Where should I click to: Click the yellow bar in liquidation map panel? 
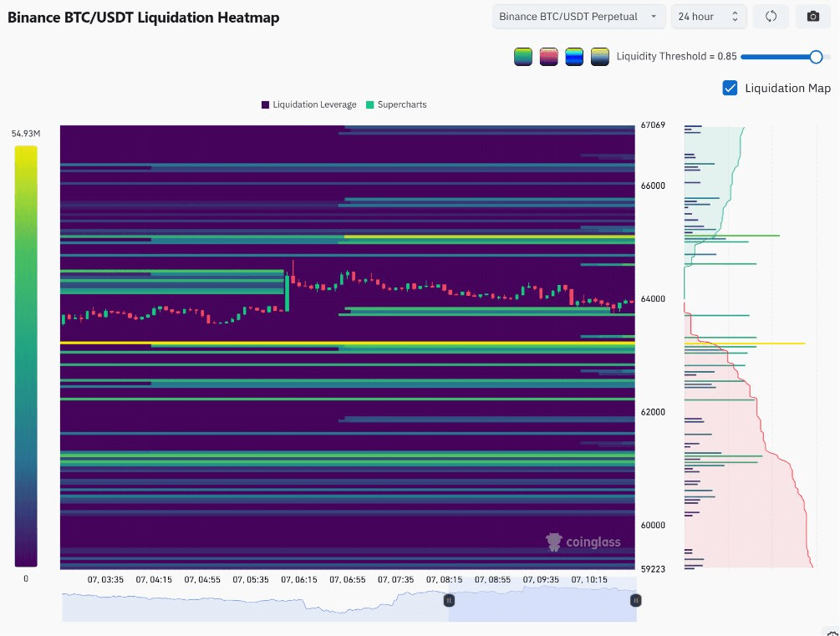coord(745,343)
